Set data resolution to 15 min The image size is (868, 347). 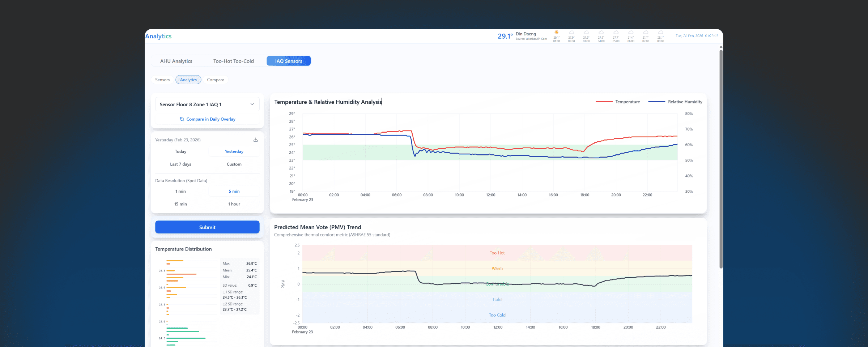180,204
